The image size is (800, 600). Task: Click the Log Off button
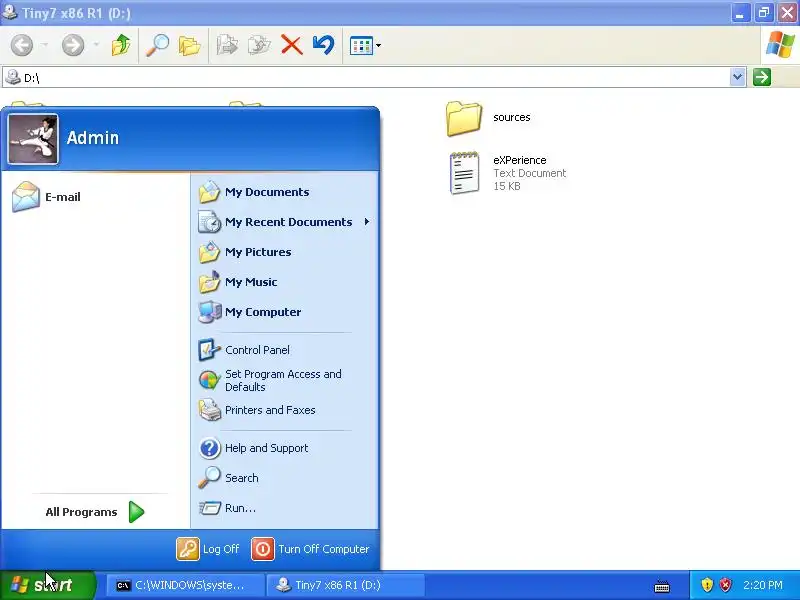(x=208, y=549)
